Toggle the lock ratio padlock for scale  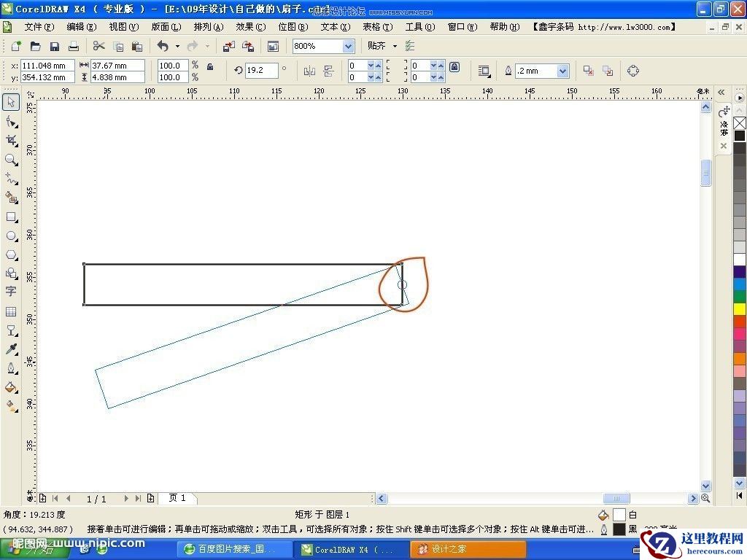tap(210, 66)
